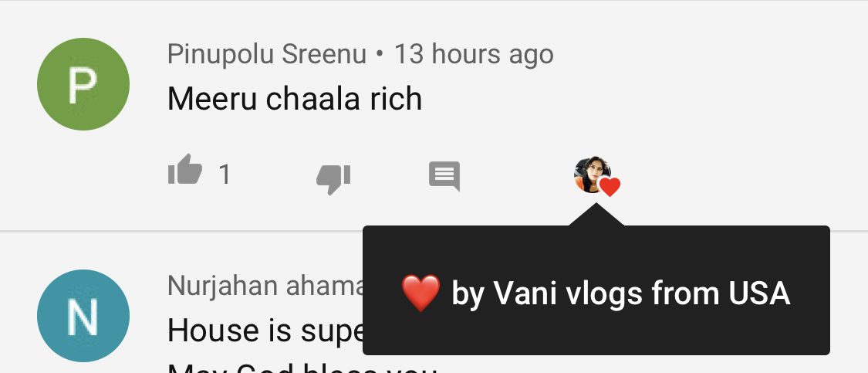Screen dimensions: 868x373
Task: Like Pinupolu Sreenu's comment with thumbs up
Action: coord(185,170)
